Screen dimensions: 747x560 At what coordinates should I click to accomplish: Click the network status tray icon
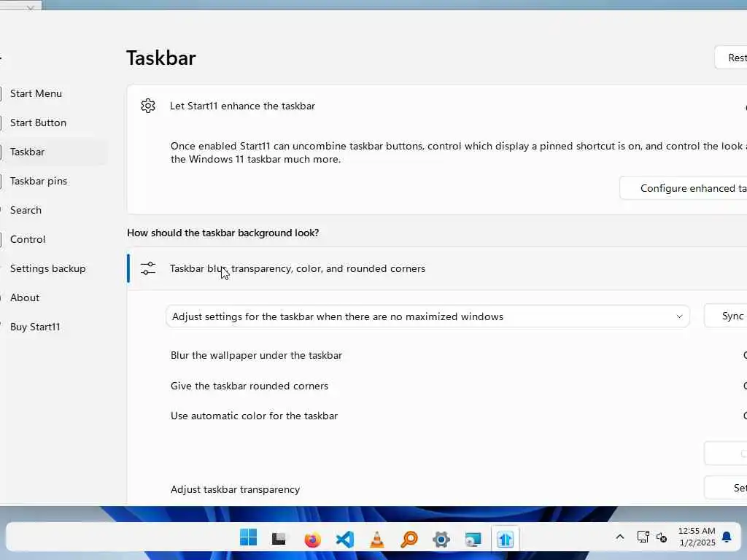(643, 537)
